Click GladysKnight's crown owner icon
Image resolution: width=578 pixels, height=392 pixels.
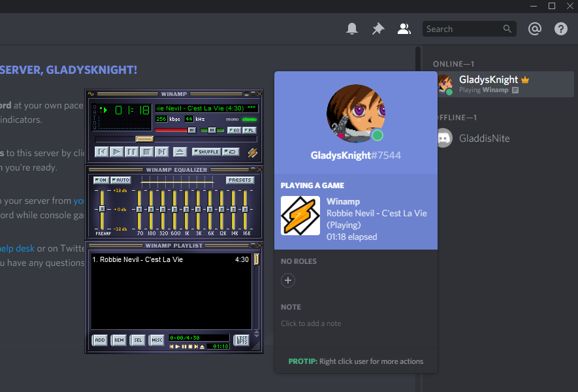tap(525, 80)
